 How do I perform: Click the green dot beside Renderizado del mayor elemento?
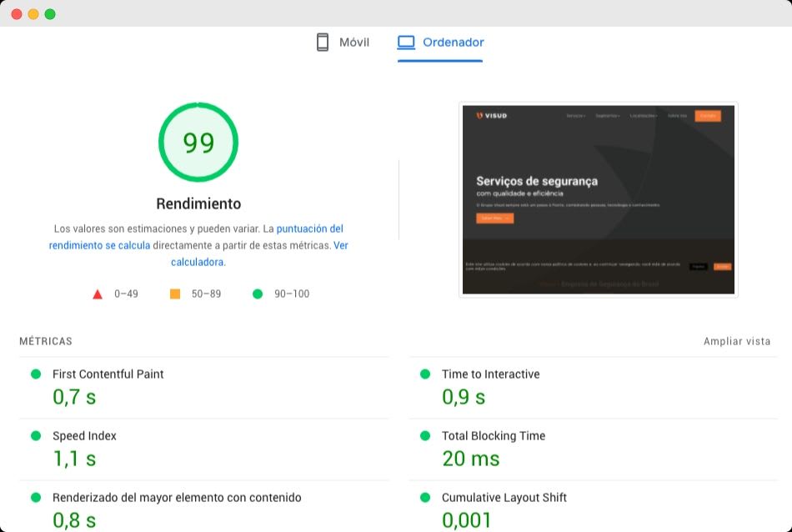(36, 497)
